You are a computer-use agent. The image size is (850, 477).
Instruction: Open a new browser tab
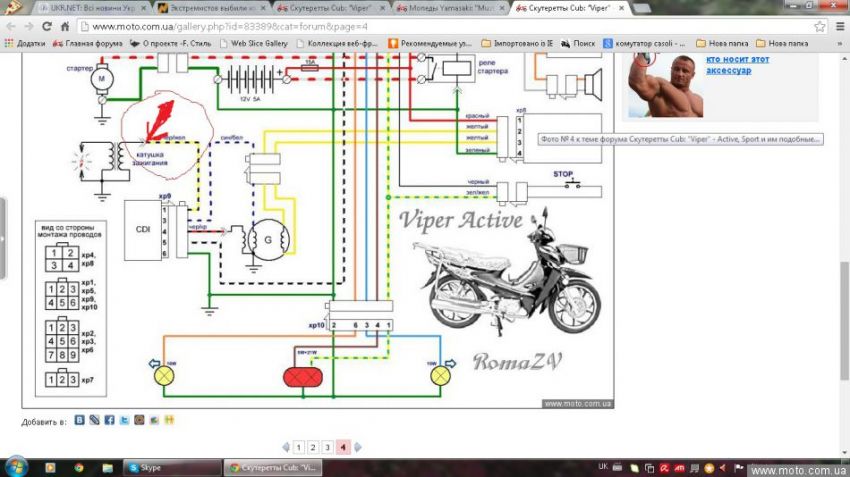point(642,8)
